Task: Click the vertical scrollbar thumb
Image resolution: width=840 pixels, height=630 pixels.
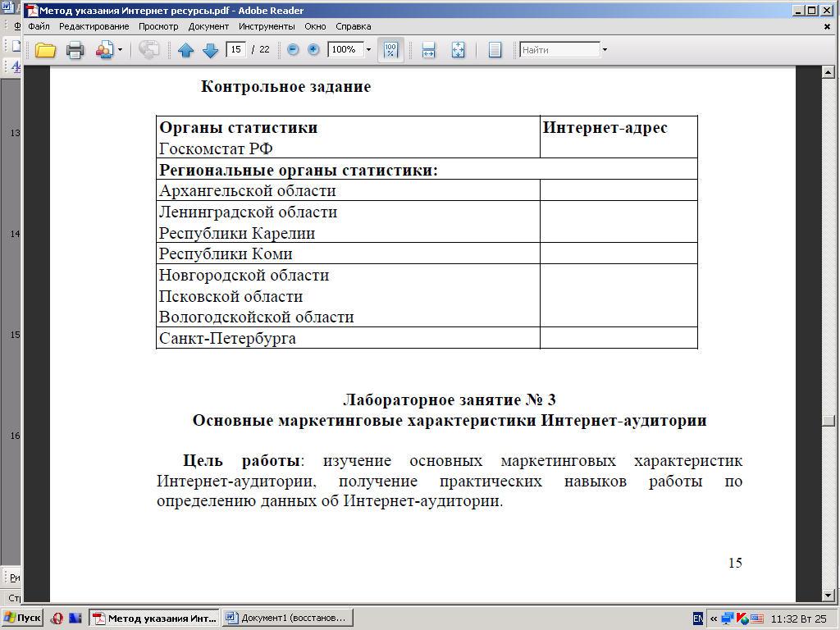Action: point(829,421)
